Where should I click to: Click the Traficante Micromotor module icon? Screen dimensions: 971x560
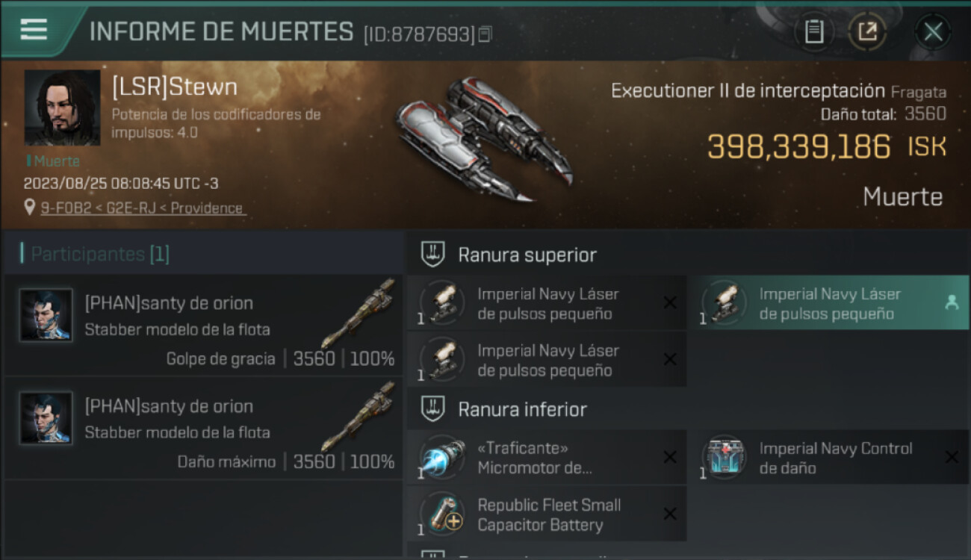[442, 458]
